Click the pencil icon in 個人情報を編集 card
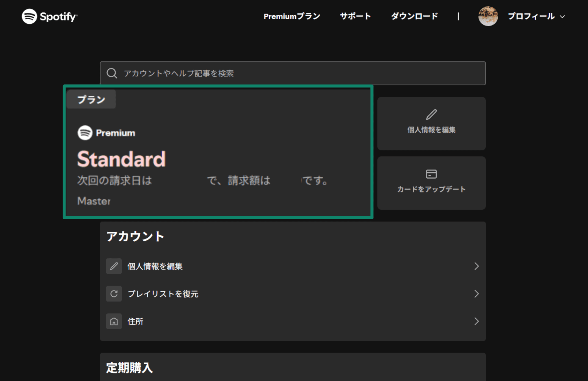The height and width of the screenshot is (381, 588). pos(431,115)
